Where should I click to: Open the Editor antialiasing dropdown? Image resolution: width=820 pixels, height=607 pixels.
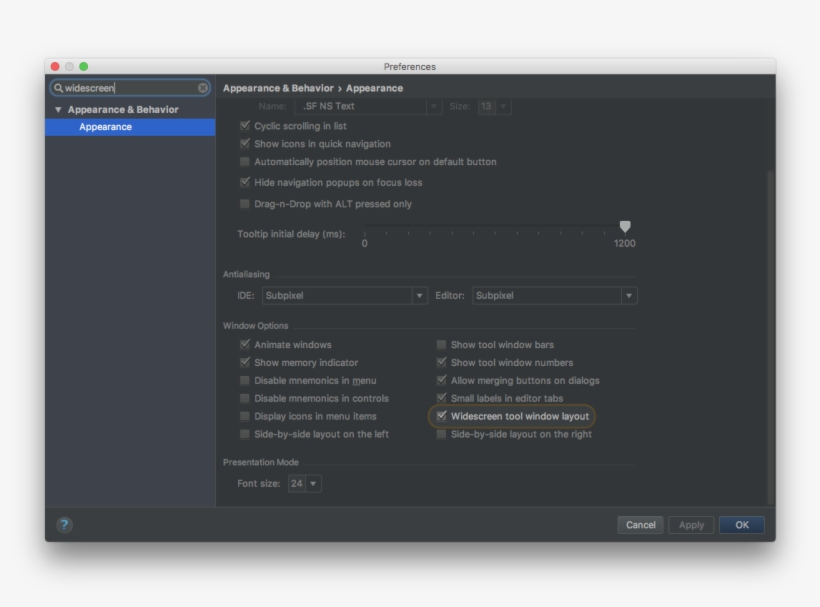(629, 295)
